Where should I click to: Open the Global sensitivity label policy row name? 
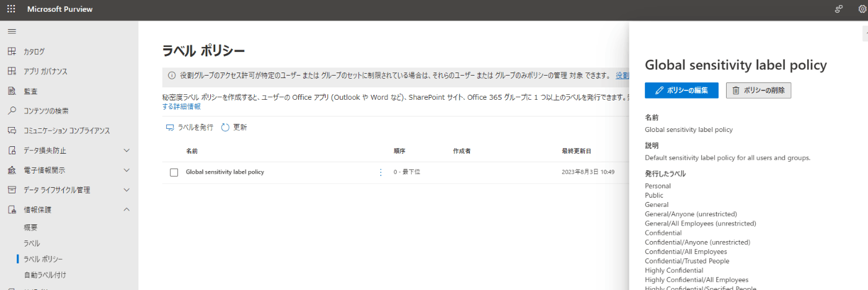point(225,172)
